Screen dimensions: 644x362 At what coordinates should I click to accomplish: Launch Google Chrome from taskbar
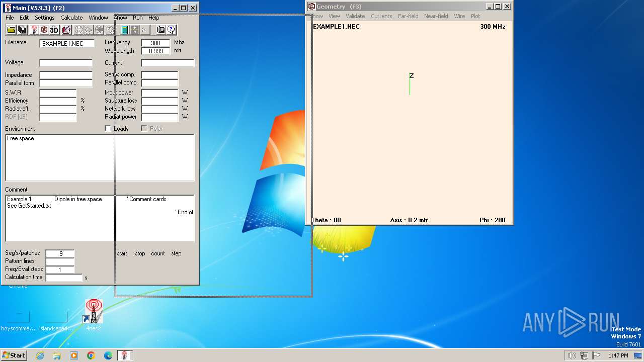[91, 355]
